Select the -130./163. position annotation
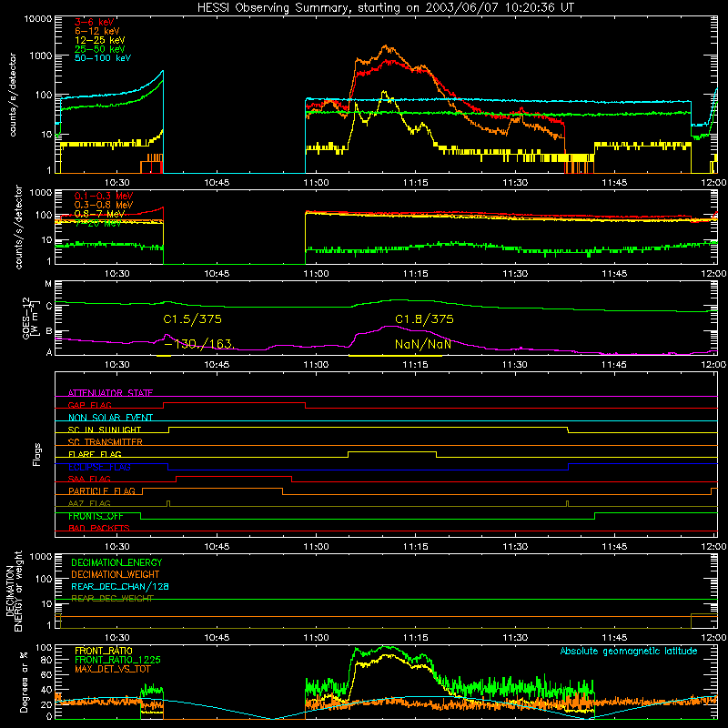728x728 pixels. (x=199, y=344)
